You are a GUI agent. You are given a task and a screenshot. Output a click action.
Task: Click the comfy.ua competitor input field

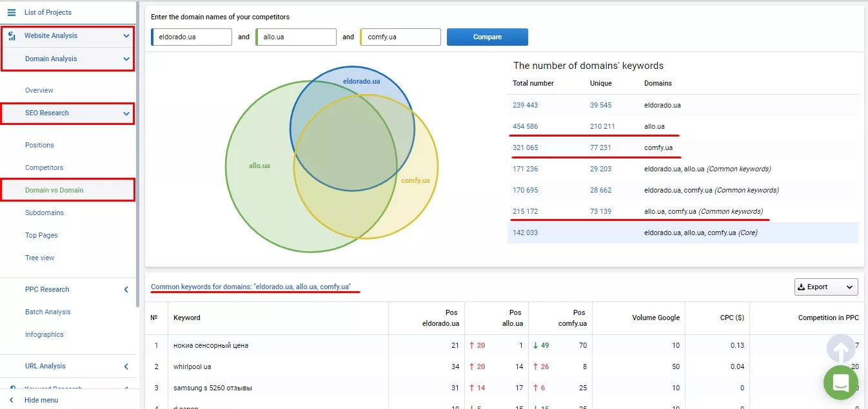pos(400,37)
